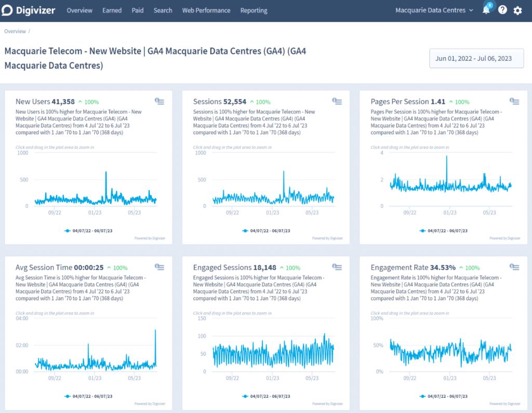Click the Overview breadcrumb link

click(15, 31)
